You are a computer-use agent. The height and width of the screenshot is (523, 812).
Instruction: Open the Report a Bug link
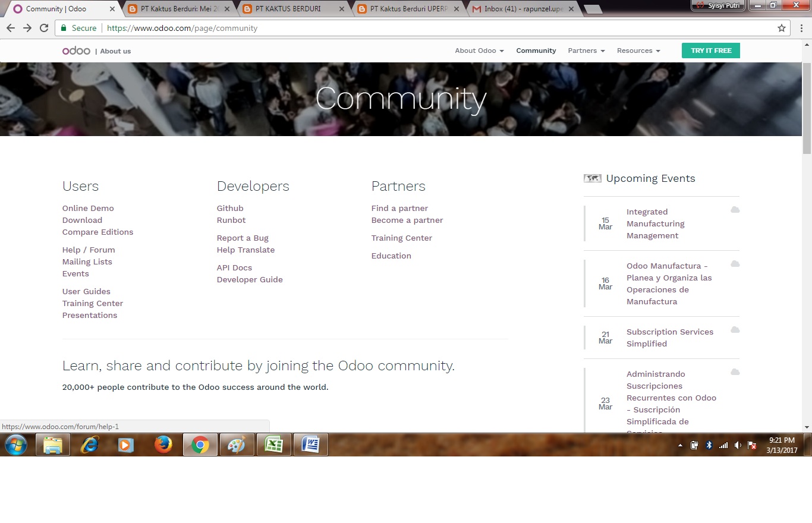pos(243,238)
